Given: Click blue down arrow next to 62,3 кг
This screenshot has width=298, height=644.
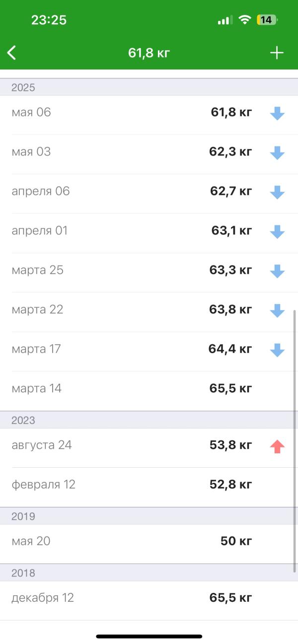Looking at the screenshot, I should 277,152.
